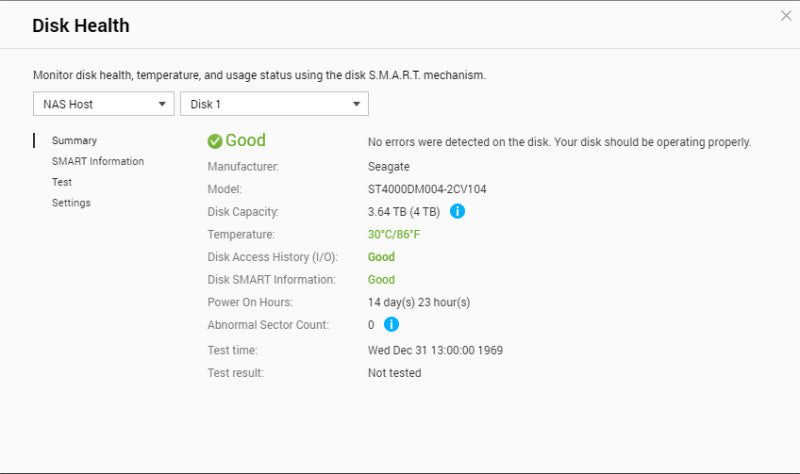Switch to the Test section
The width and height of the screenshot is (800, 474).
62,182
